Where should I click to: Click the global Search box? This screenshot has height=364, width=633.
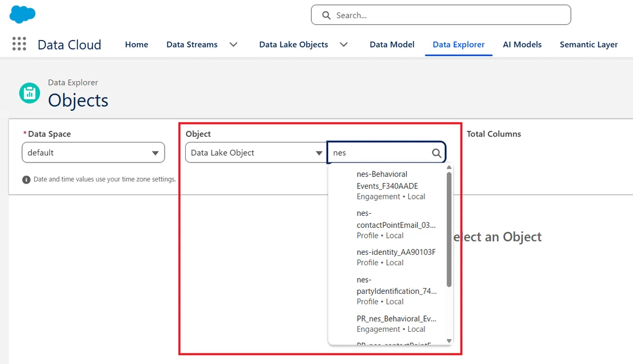pyautogui.click(x=441, y=15)
